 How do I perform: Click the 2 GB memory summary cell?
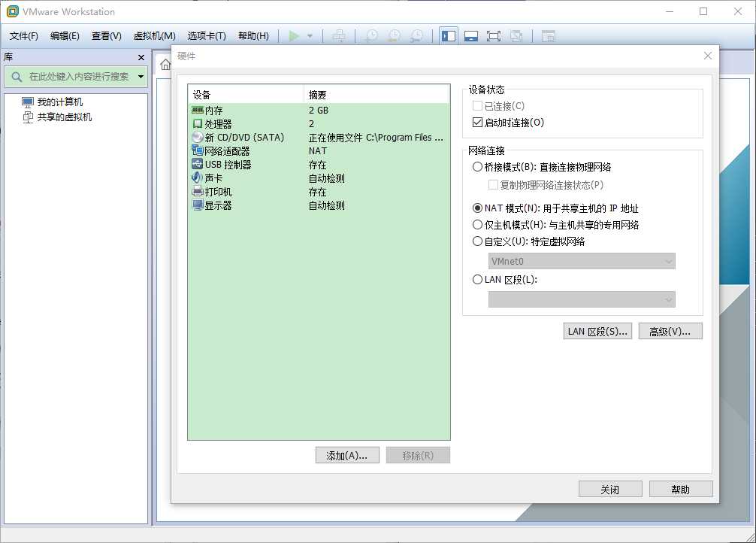(318, 110)
